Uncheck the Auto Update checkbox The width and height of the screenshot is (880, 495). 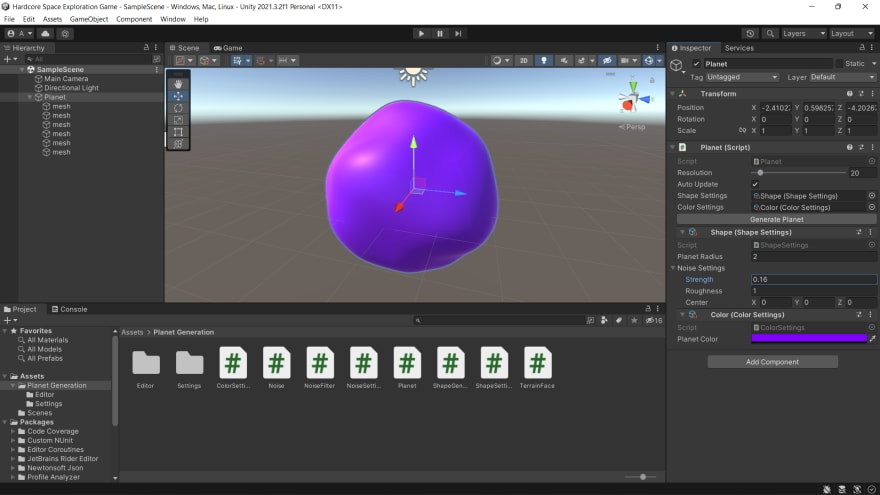[x=755, y=184]
